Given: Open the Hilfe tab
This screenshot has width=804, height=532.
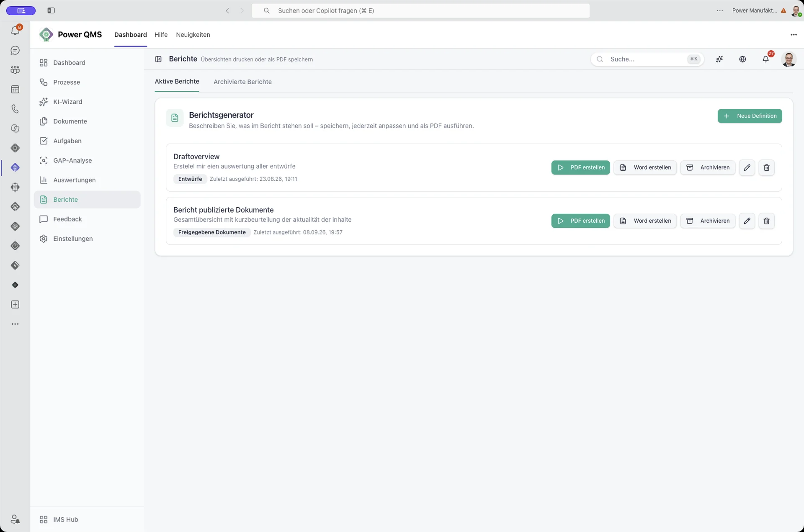Looking at the screenshot, I should [x=161, y=35].
